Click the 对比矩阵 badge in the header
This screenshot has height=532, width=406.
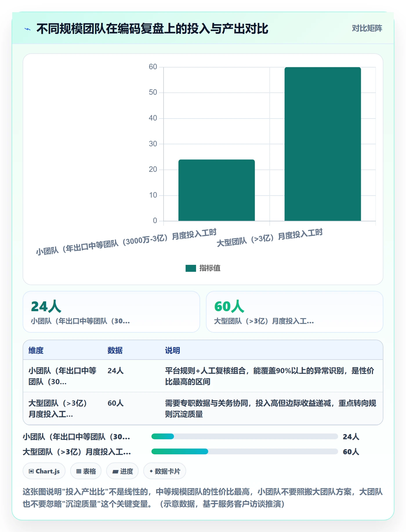pyautogui.click(x=367, y=28)
